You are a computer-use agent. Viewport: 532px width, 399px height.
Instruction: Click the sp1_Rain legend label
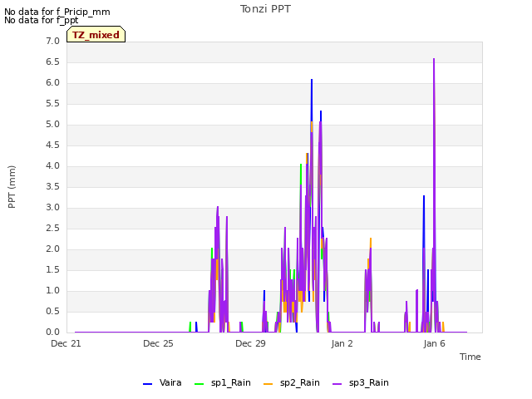[x=231, y=382]
